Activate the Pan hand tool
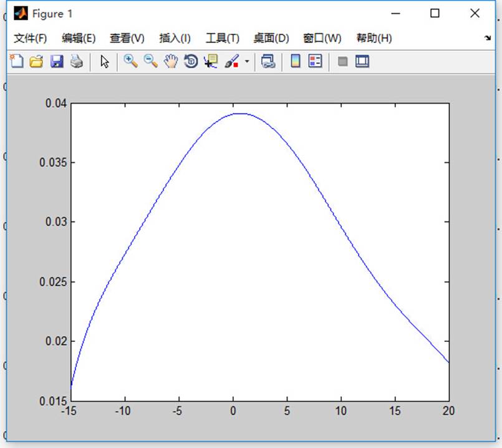The height and width of the screenshot is (448, 502). pos(170,61)
